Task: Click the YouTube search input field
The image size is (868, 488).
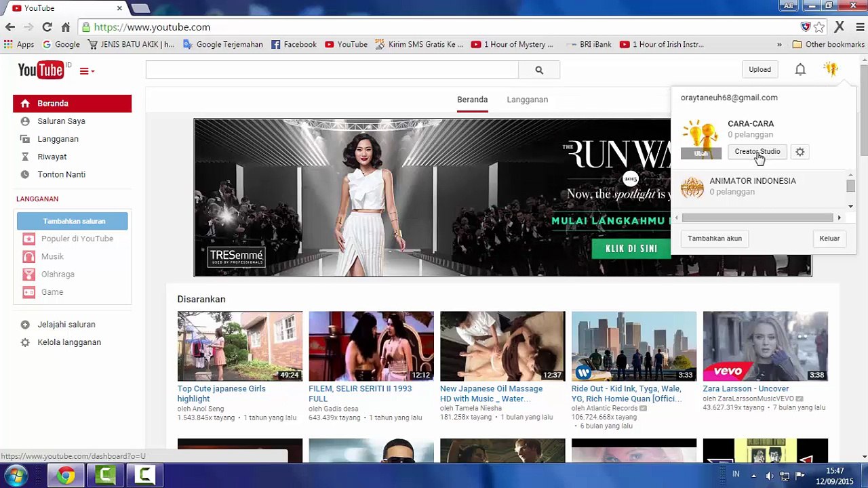Action: pyautogui.click(x=332, y=70)
